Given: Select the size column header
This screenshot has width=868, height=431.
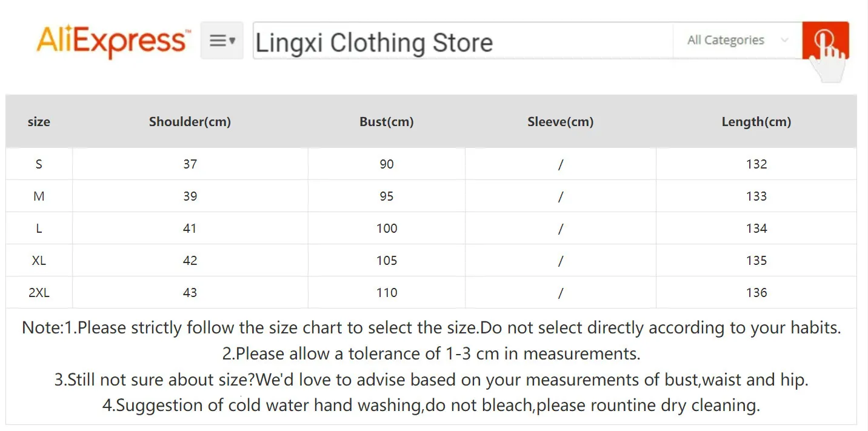Looking at the screenshot, I should (x=39, y=122).
